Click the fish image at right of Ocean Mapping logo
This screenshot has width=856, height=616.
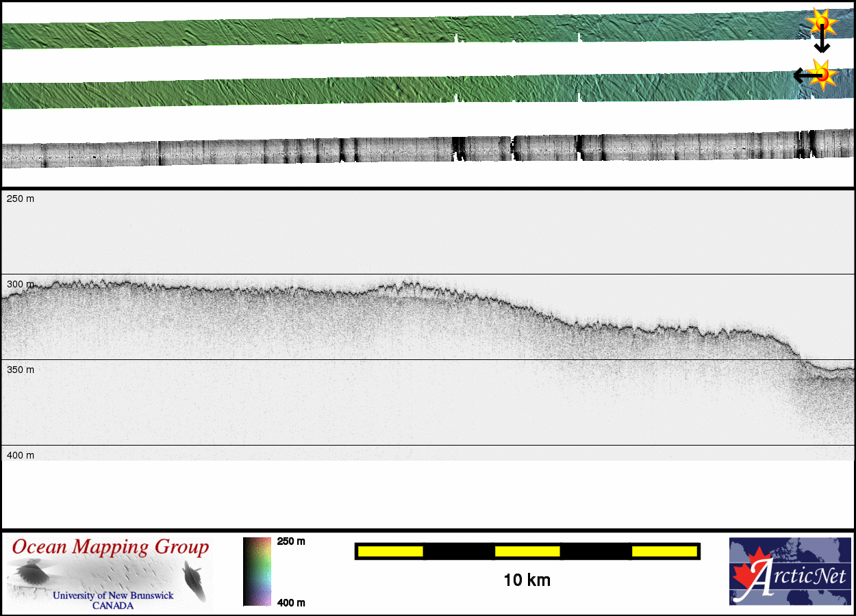pyautogui.click(x=194, y=580)
